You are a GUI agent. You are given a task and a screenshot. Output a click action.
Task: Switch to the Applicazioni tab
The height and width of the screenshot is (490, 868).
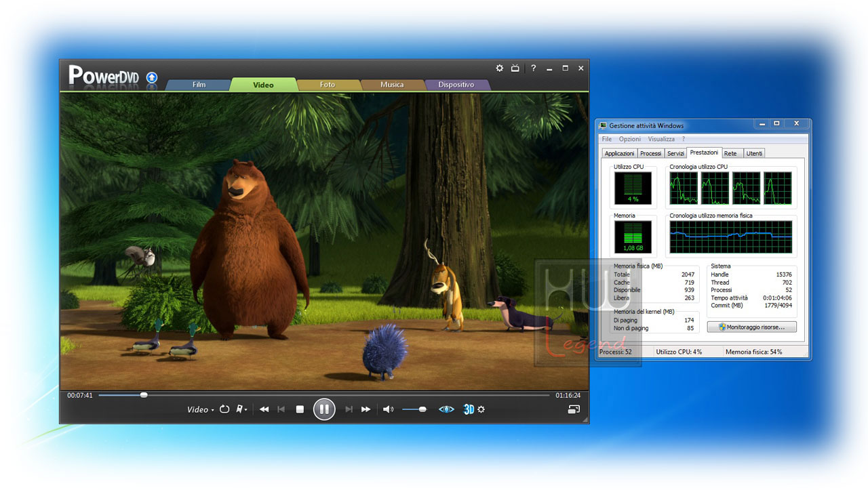pyautogui.click(x=620, y=153)
